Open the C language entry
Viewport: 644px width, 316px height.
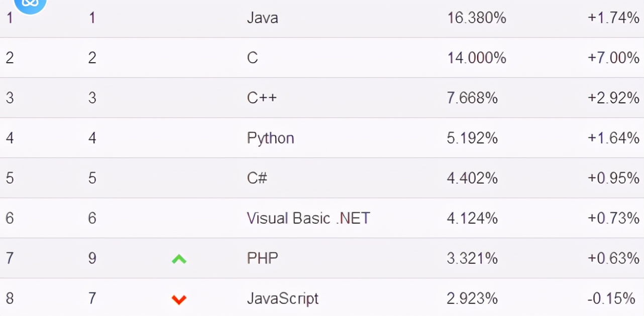point(252,58)
